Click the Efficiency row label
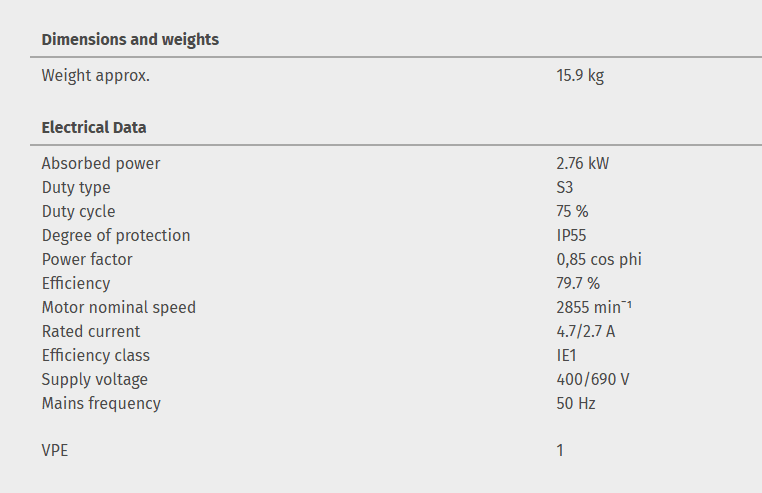The width and height of the screenshot is (762, 493). point(76,283)
